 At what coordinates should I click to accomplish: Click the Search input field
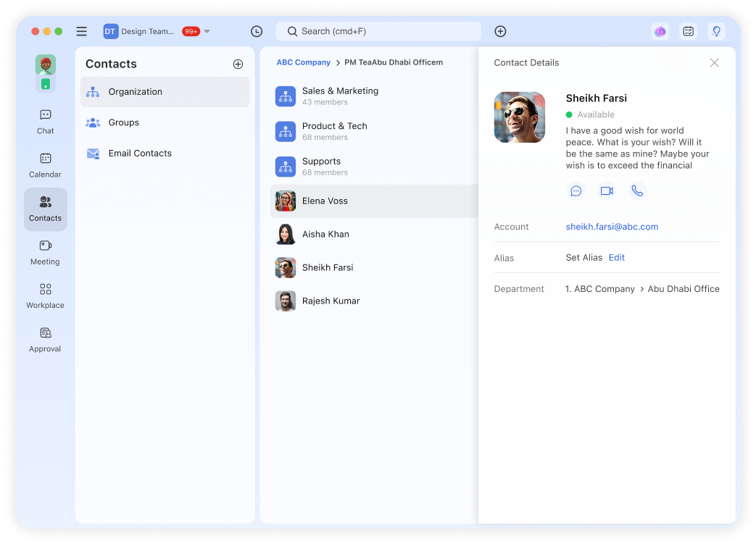[x=378, y=31]
